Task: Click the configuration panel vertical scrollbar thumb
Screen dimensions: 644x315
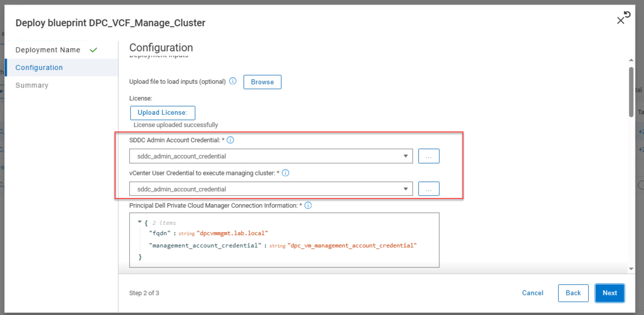Action: coord(631,92)
